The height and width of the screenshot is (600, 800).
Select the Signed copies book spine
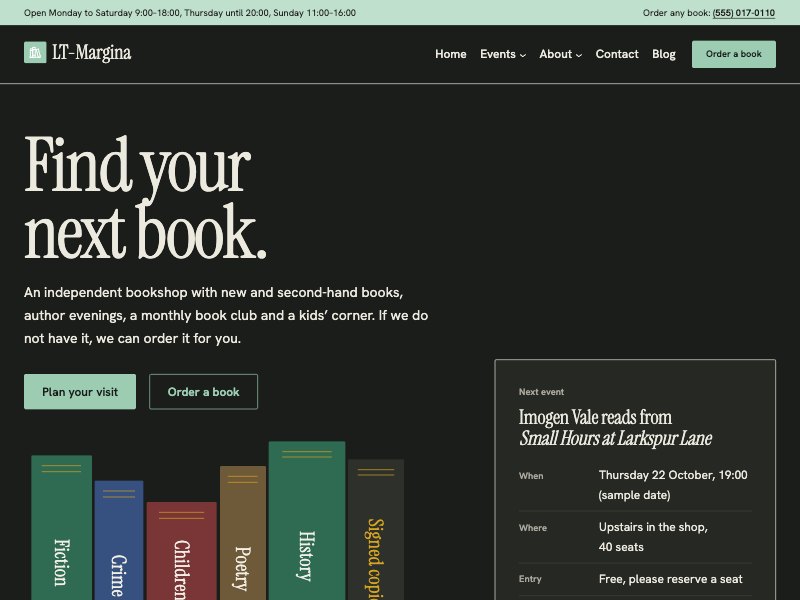pos(376,530)
